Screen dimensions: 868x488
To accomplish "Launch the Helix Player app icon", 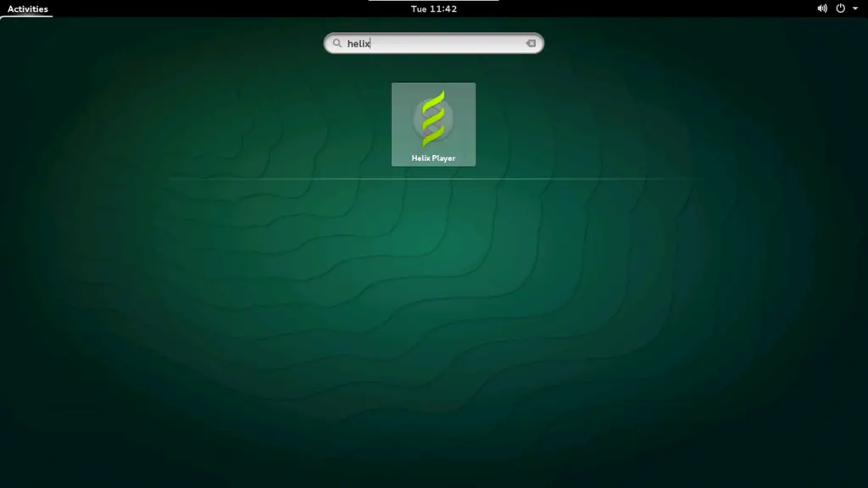I will [433, 125].
